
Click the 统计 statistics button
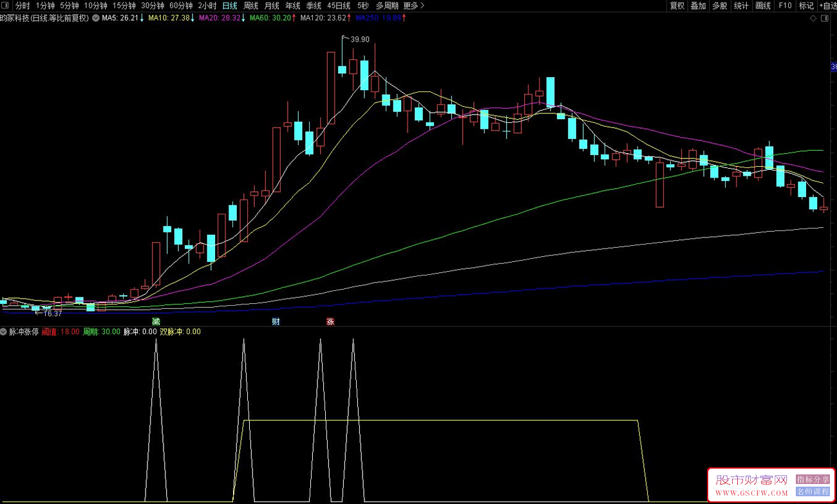741,6
